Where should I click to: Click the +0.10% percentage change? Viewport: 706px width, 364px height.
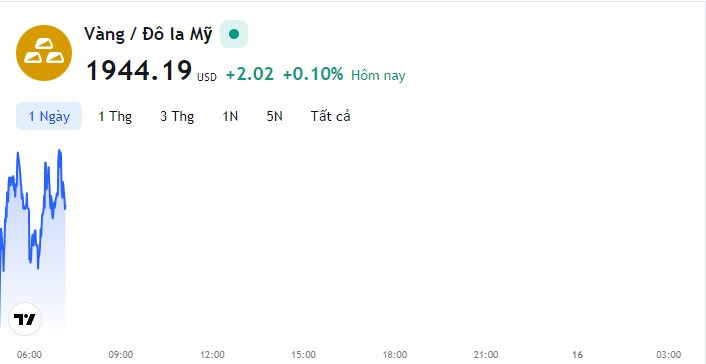(x=313, y=74)
